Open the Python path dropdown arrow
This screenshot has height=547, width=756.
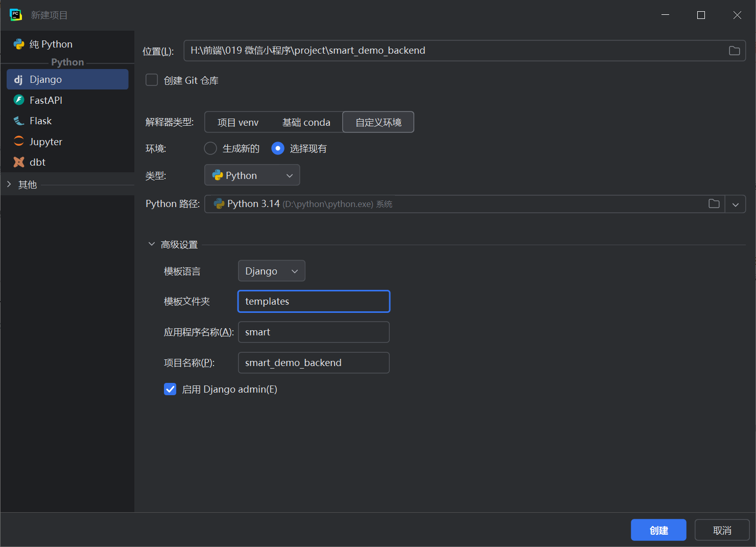[x=736, y=204]
